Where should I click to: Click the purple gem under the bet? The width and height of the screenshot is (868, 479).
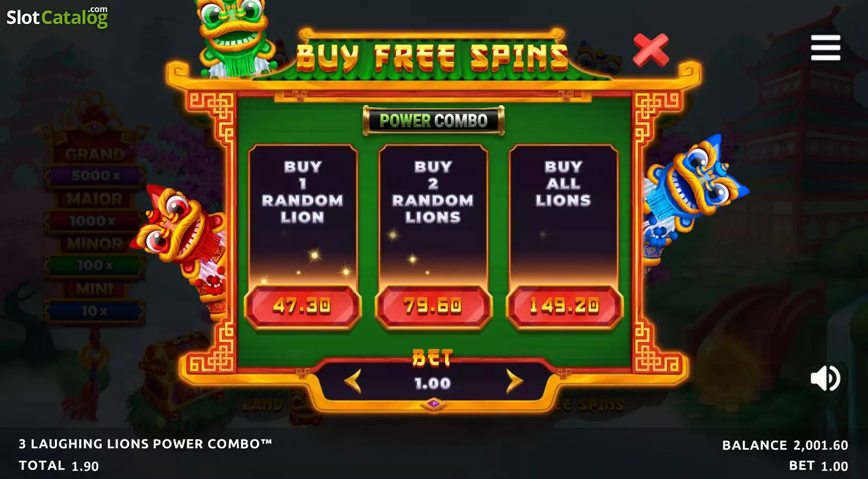click(433, 404)
